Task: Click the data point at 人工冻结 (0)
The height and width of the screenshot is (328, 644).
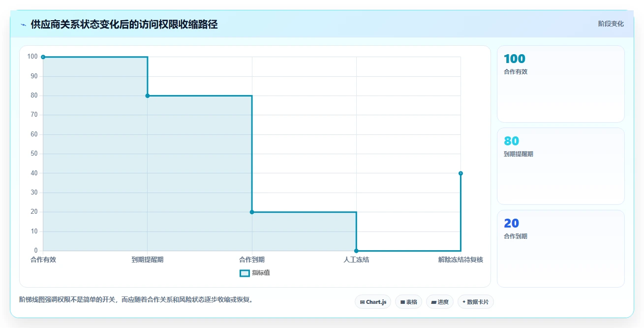Action: pyautogui.click(x=356, y=251)
